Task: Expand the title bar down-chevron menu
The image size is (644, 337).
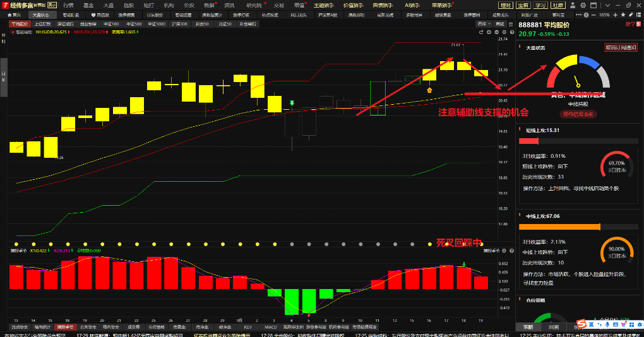Action: (607, 5)
